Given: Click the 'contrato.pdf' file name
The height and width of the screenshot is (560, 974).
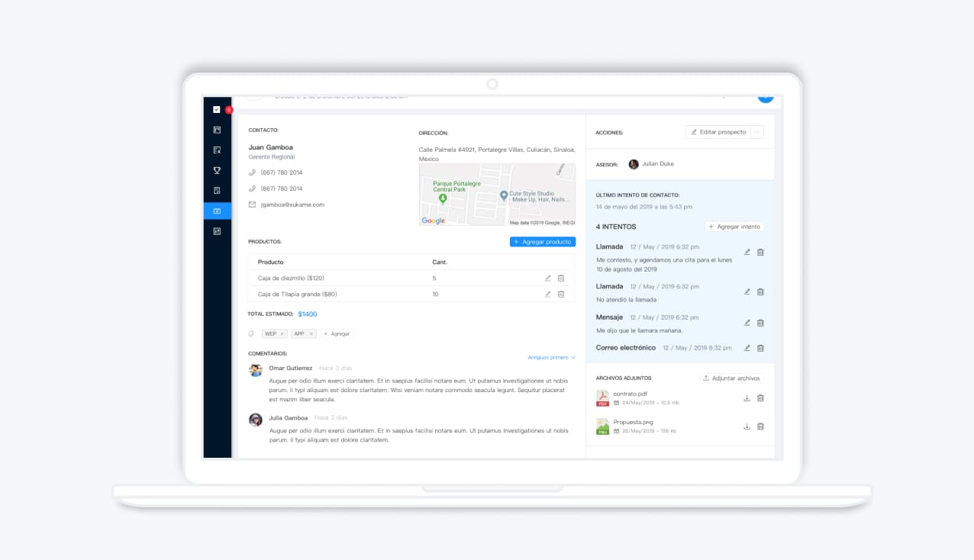Looking at the screenshot, I should click(631, 394).
